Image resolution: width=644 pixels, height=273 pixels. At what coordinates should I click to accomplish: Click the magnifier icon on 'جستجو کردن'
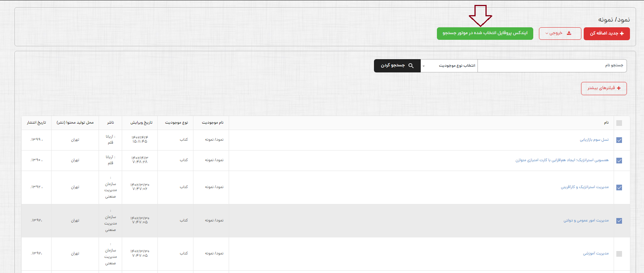point(411,66)
